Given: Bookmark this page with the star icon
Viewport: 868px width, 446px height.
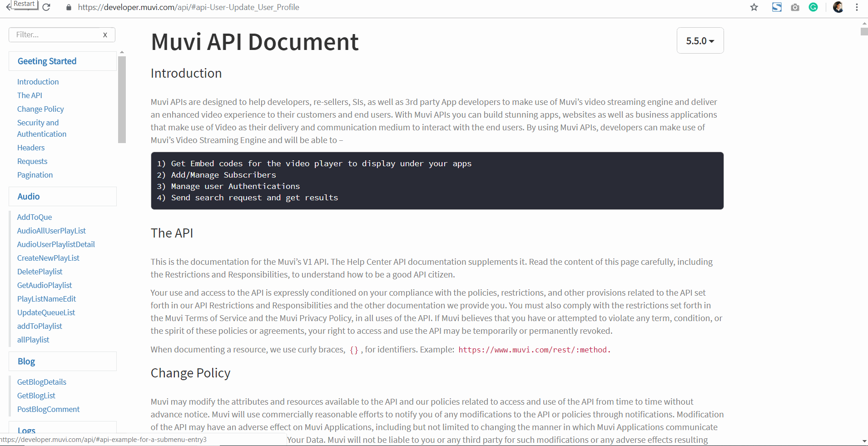Looking at the screenshot, I should pyautogui.click(x=754, y=7).
